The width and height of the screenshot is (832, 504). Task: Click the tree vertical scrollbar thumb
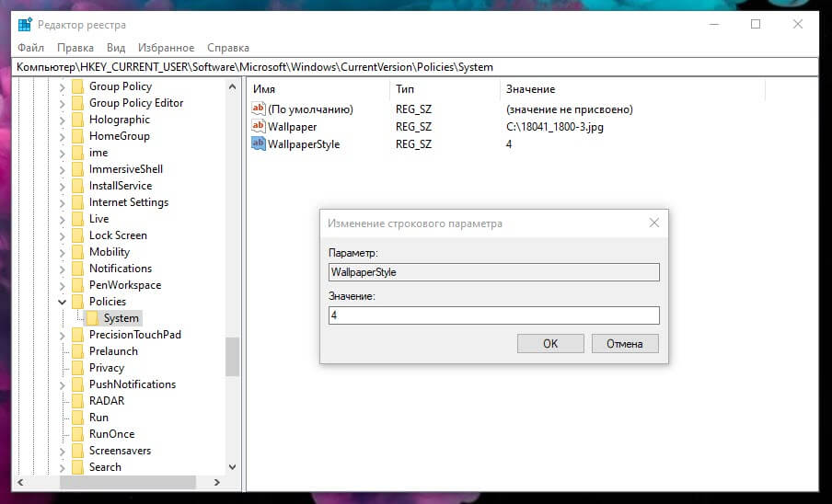[x=233, y=357]
